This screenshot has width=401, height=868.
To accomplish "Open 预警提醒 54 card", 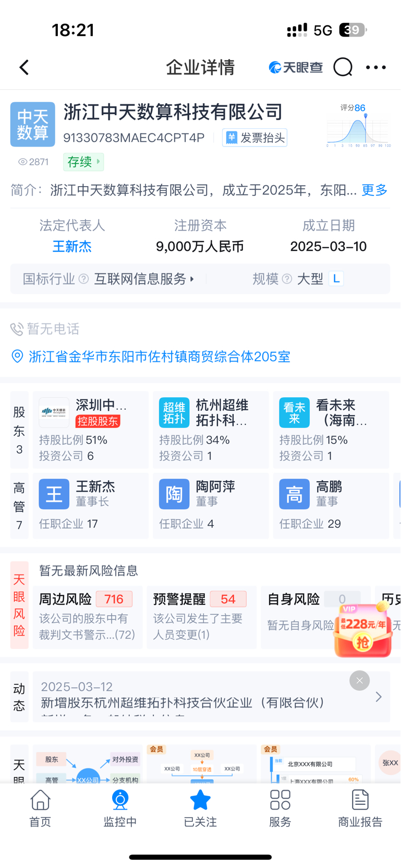I will [201, 617].
